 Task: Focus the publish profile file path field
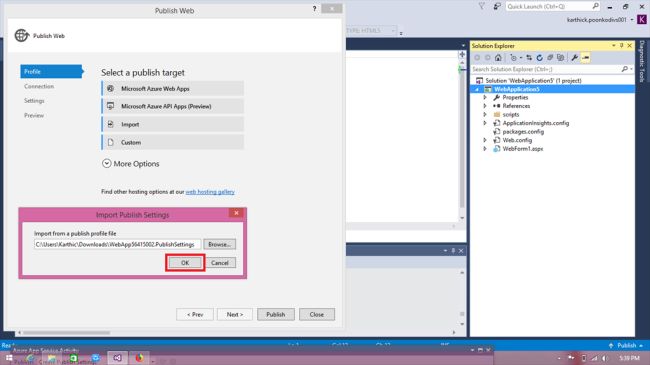[117, 244]
